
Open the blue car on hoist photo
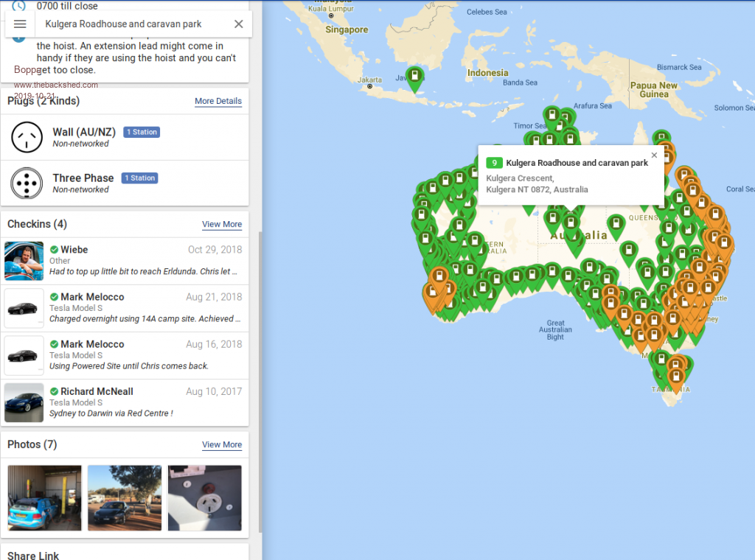tap(44, 497)
